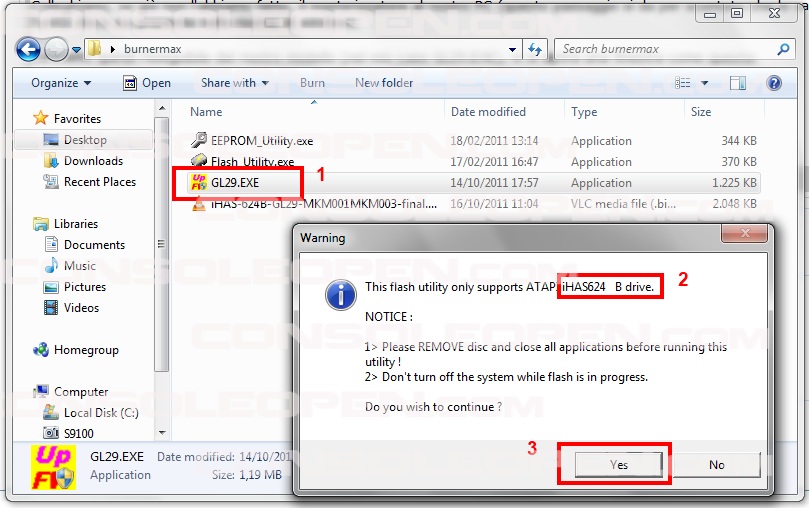Screen dimensions: 809x508
Task: Select the GL29.EXE file icon
Action: [x=198, y=183]
